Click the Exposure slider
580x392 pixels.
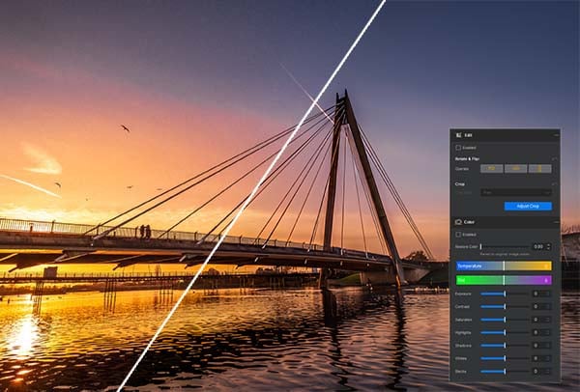click(x=505, y=294)
